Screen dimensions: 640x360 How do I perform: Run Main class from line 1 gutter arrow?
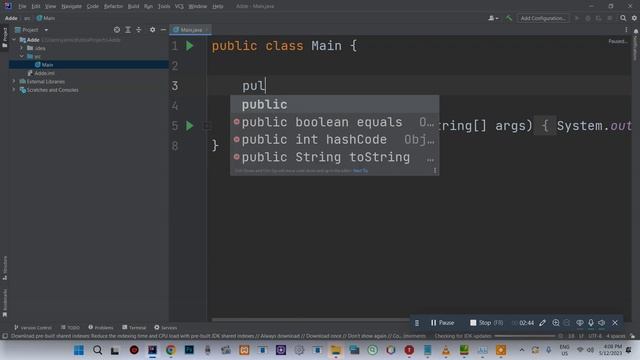(x=190, y=46)
